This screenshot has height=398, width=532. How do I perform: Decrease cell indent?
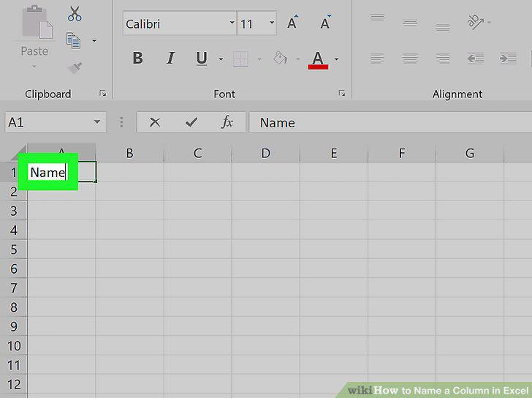click(x=475, y=59)
